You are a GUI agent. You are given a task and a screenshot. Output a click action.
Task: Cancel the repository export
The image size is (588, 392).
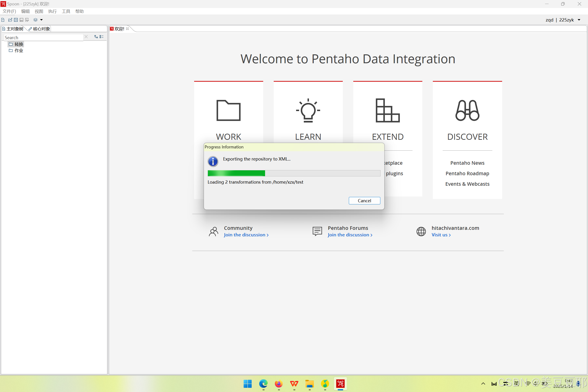click(364, 200)
